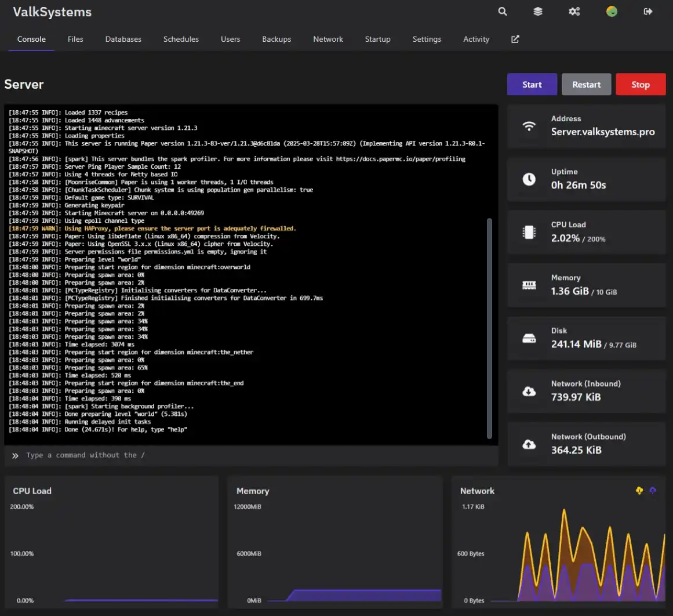Select the Startup tab
Image resolution: width=673 pixels, height=616 pixels.
pyautogui.click(x=377, y=39)
